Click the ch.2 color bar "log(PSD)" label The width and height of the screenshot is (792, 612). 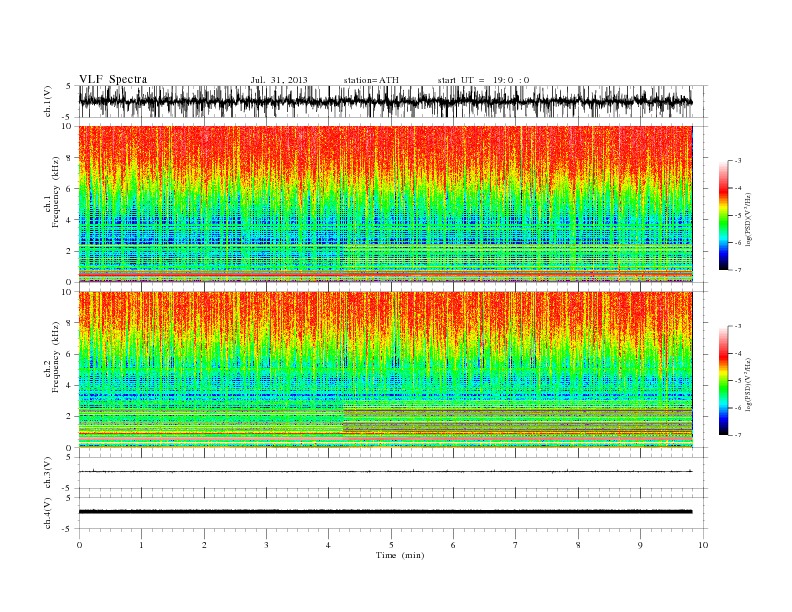coord(749,384)
